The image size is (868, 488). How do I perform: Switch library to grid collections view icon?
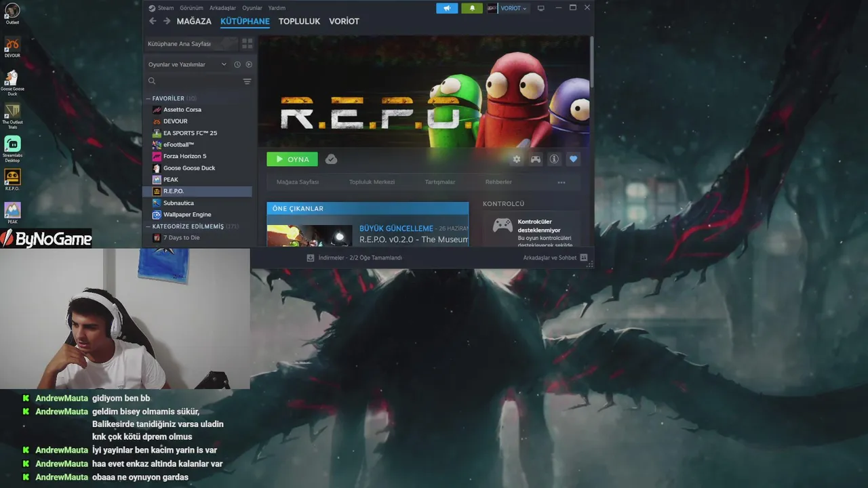(247, 43)
